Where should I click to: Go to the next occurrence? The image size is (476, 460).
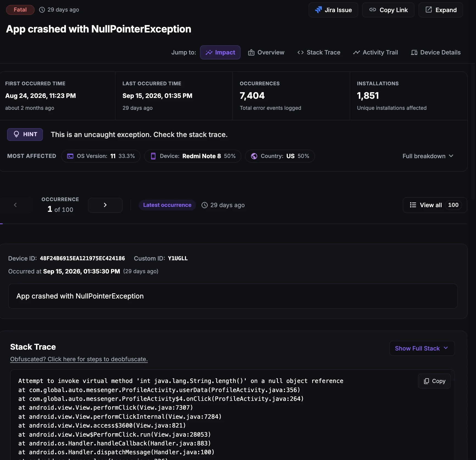click(105, 205)
